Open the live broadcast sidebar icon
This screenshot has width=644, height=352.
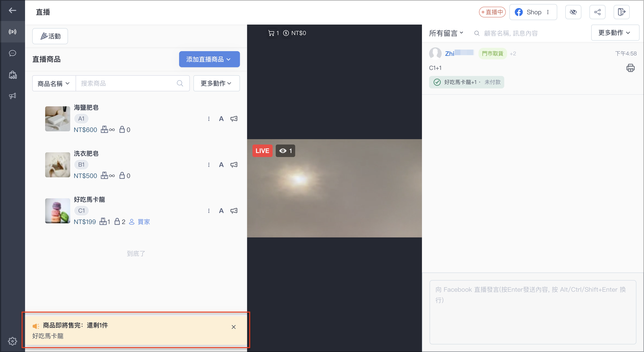pyautogui.click(x=13, y=32)
